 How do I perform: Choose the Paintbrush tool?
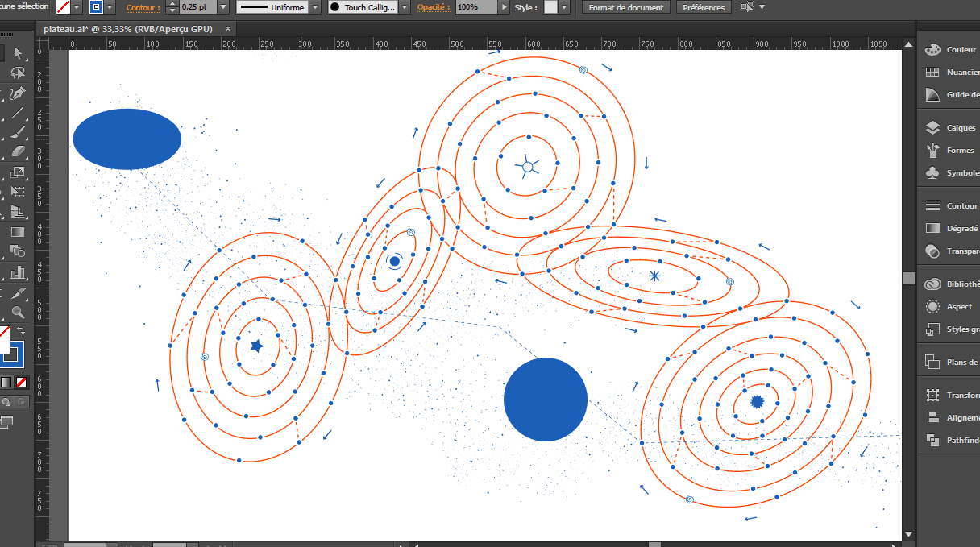[x=18, y=132]
